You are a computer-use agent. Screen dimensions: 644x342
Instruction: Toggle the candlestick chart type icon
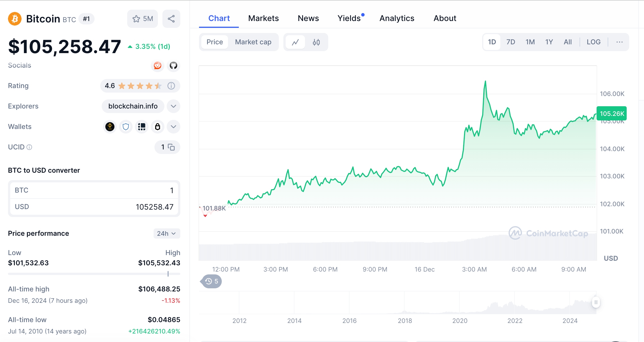pos(316,42)
